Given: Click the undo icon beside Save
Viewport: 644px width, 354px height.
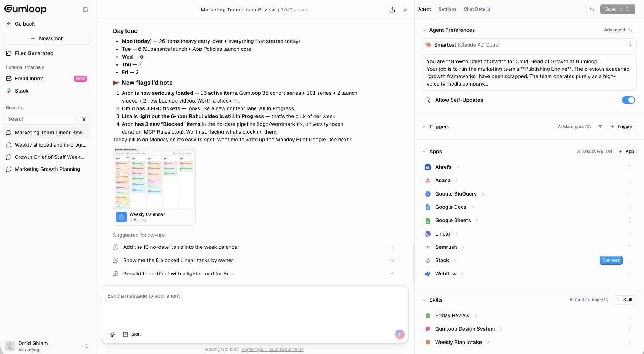Looking at the screenshot, I should click(592, 9).
